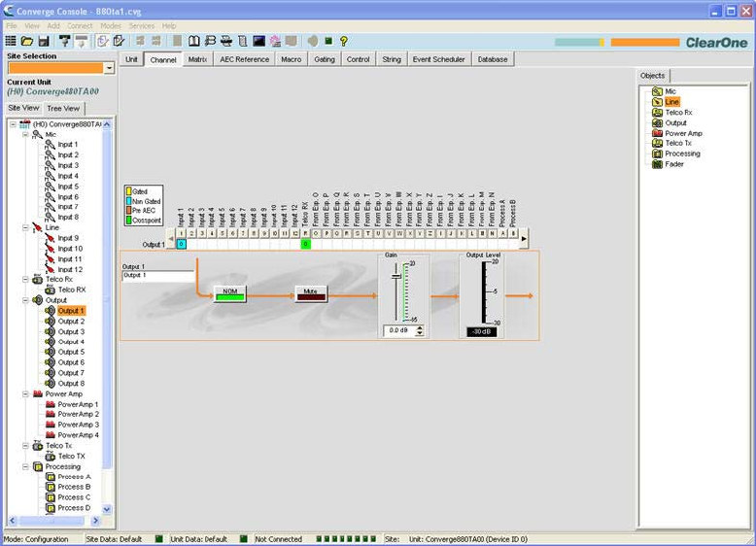
Task: Click the Telco Rx object in Objects
Action: point(677,113)
